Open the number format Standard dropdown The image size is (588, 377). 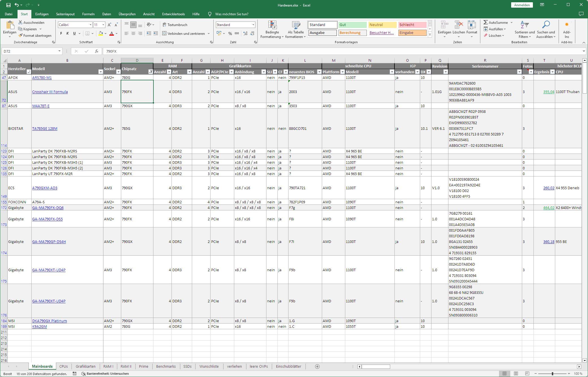(253, 25)
